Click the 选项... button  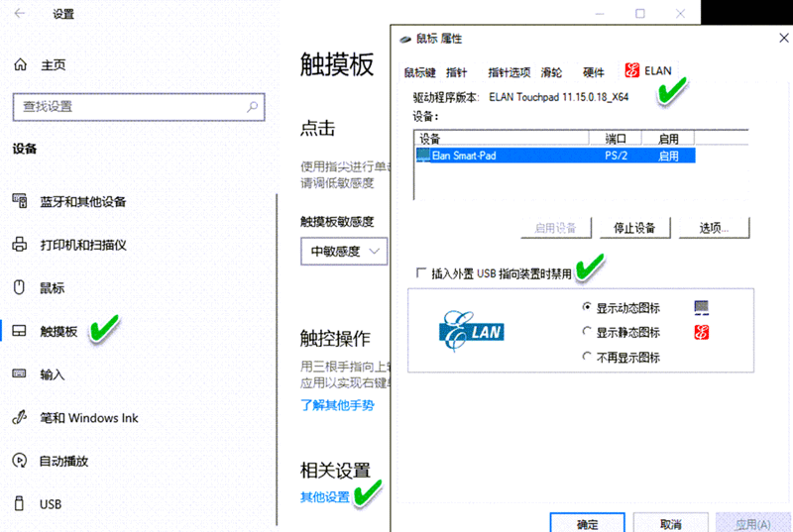tap(714, 228)
